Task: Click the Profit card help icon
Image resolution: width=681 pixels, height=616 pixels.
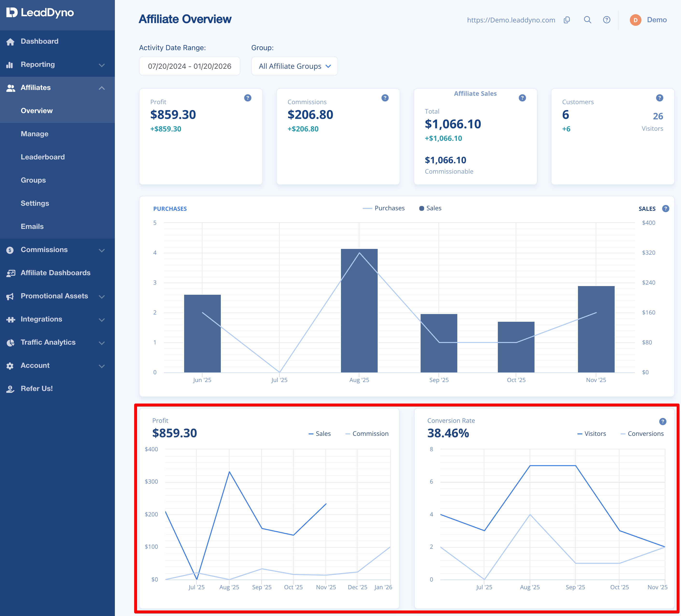Action: point(248,98)
